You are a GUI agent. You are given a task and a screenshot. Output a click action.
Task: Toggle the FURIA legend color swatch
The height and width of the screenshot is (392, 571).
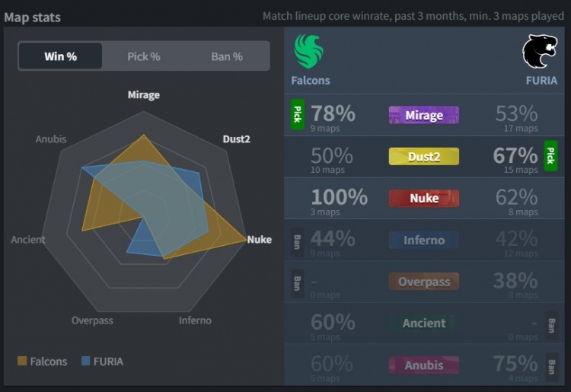point(87,362)
